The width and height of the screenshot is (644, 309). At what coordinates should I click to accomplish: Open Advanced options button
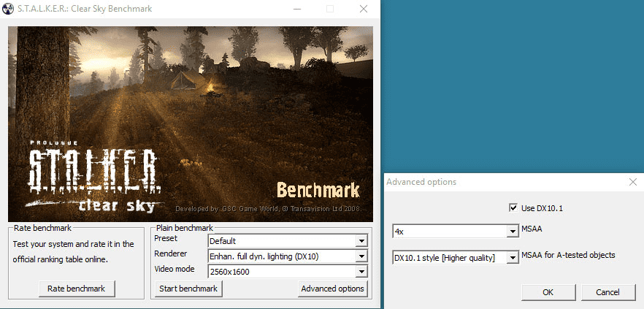pos(333,289)
